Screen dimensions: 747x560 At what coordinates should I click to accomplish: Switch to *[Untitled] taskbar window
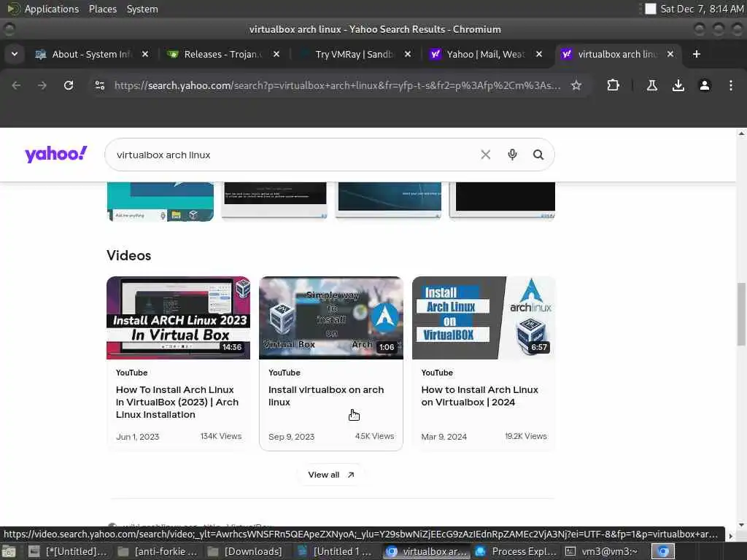click(x=68, y=551)
